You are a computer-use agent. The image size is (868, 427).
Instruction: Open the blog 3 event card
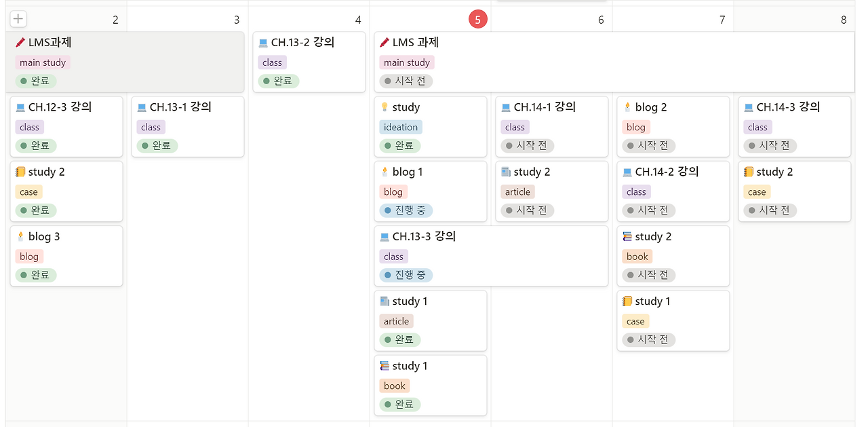[x=66, y=256]
